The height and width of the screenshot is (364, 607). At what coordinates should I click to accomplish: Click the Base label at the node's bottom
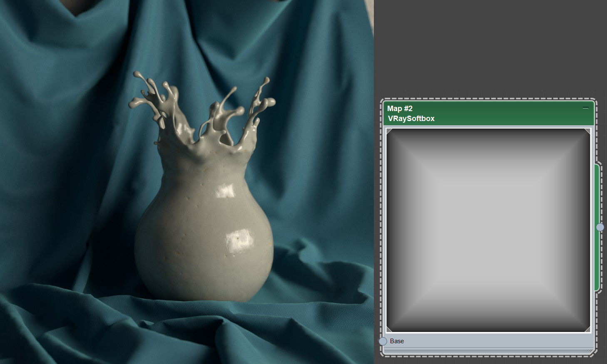point(396,341)
